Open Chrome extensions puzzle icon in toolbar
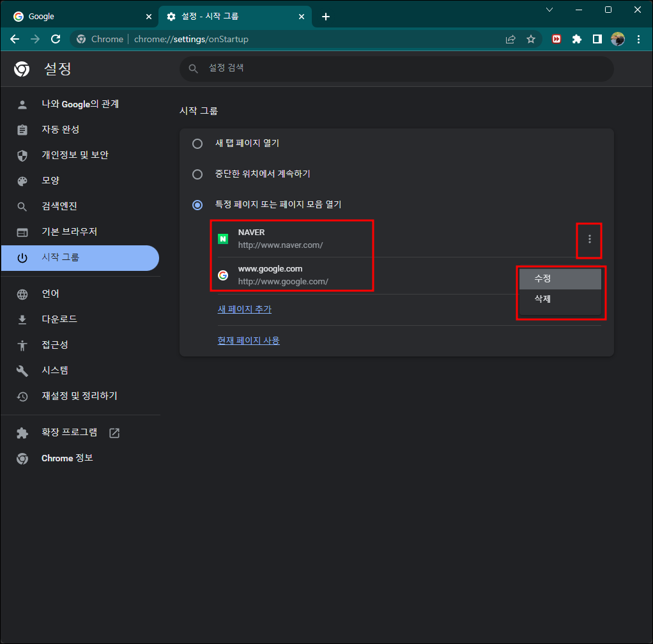 click(576, 39)
